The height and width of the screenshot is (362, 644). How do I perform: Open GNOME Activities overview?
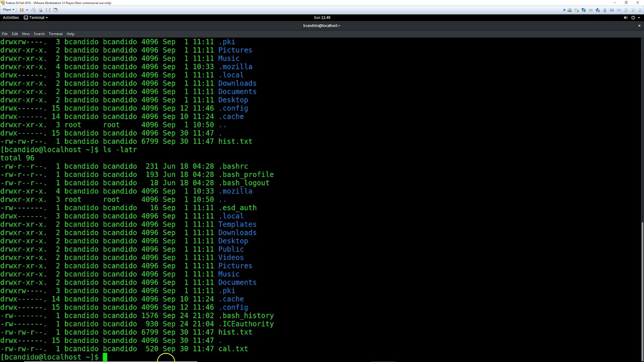tap(11, 18)
